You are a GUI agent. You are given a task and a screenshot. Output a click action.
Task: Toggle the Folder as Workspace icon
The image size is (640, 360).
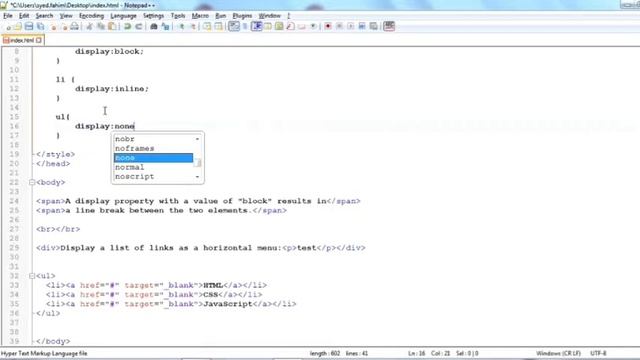click(x=302, y=27)
